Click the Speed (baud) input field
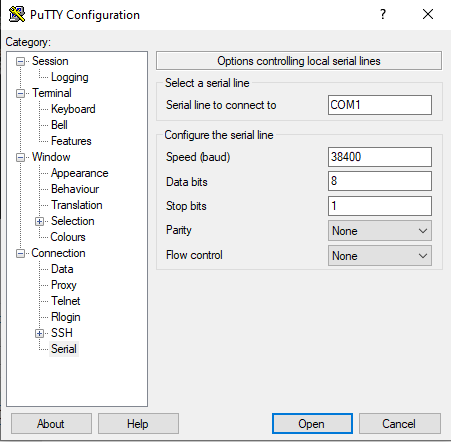 point(380,157)
